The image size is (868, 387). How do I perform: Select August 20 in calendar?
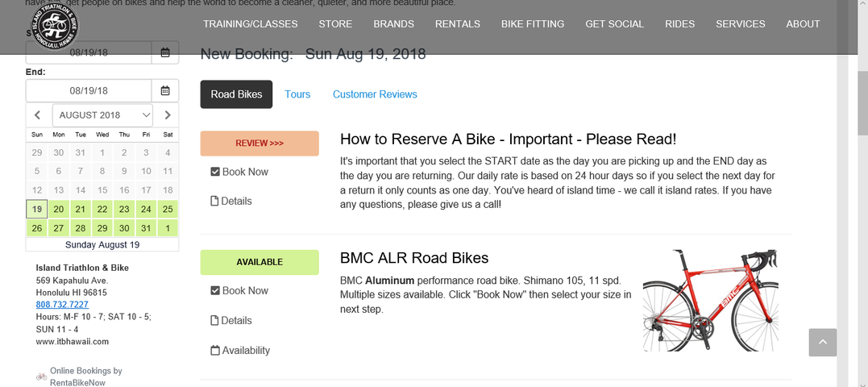point(59,210)
